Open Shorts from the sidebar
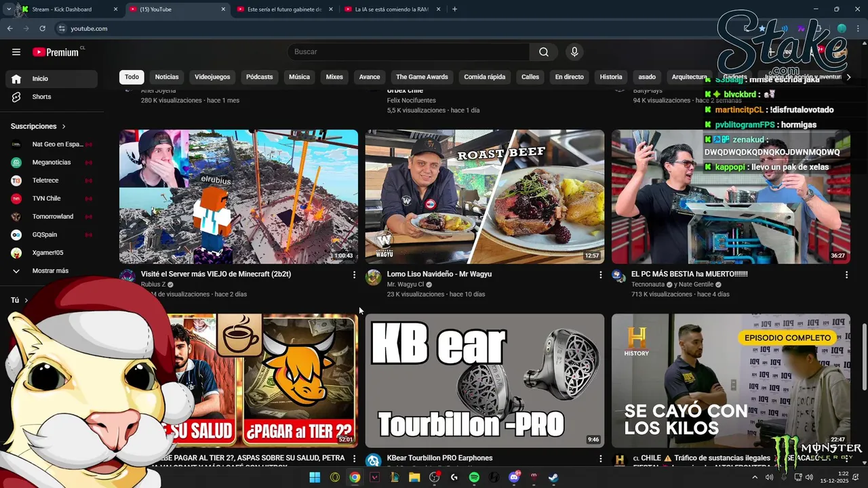Screen dimensions: 868x488 [52, 97]
